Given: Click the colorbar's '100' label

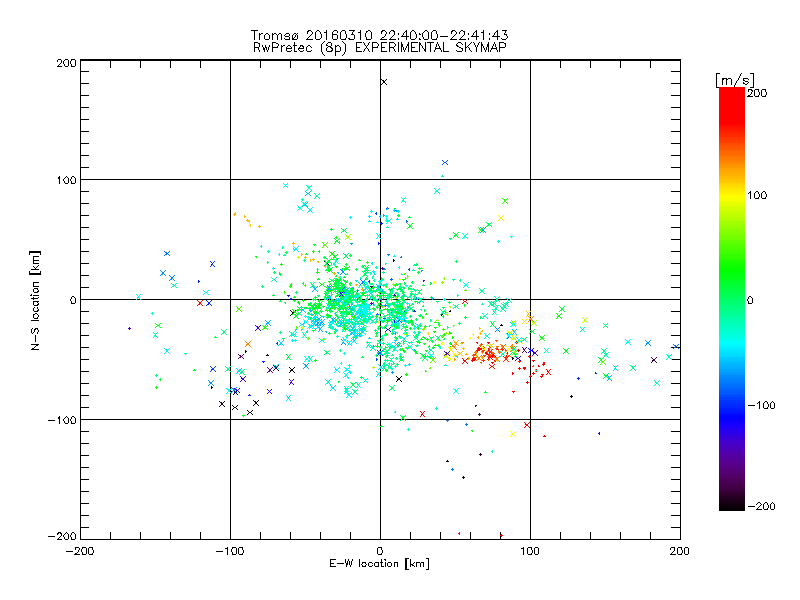Looking at the screenshot, I should point(757,195).
